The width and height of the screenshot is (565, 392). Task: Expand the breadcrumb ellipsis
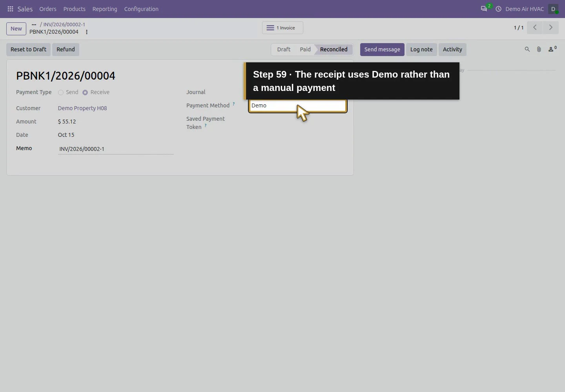(34, 24)
